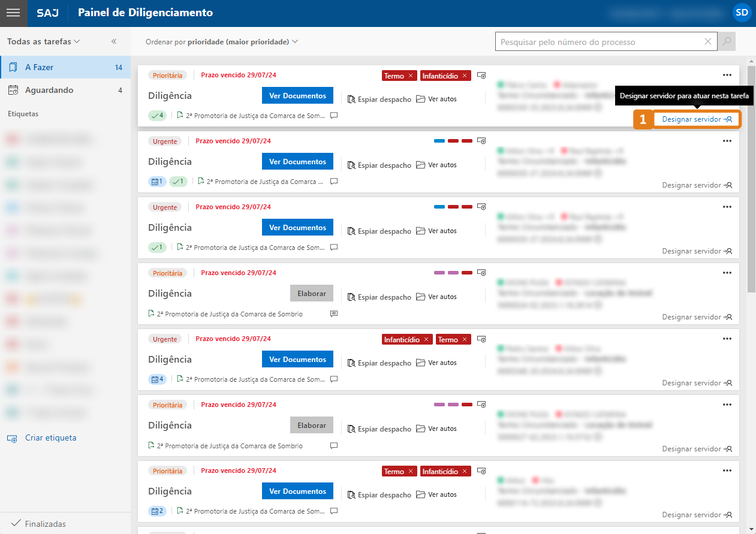Screen dimensions: 756x534
Task: Open Finalizadas at the sidebar bottom
Action: coord(45,524)
